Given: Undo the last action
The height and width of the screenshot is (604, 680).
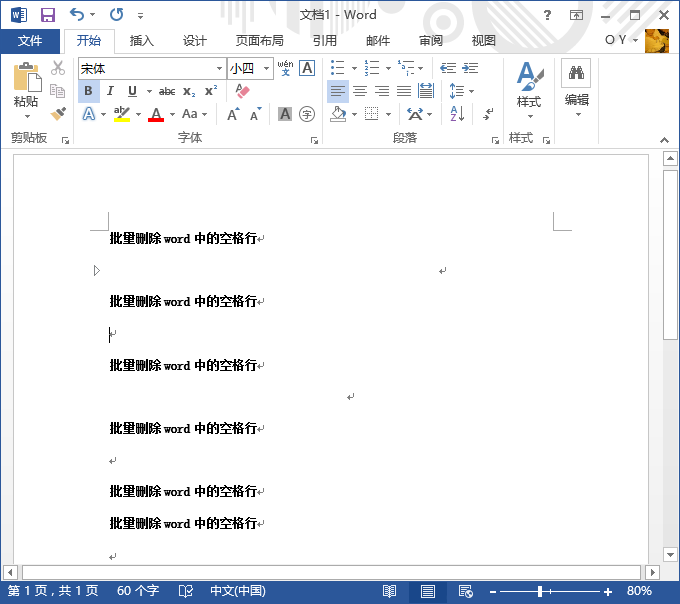Looking at the screenshot, I should click(x=77, y=15).
